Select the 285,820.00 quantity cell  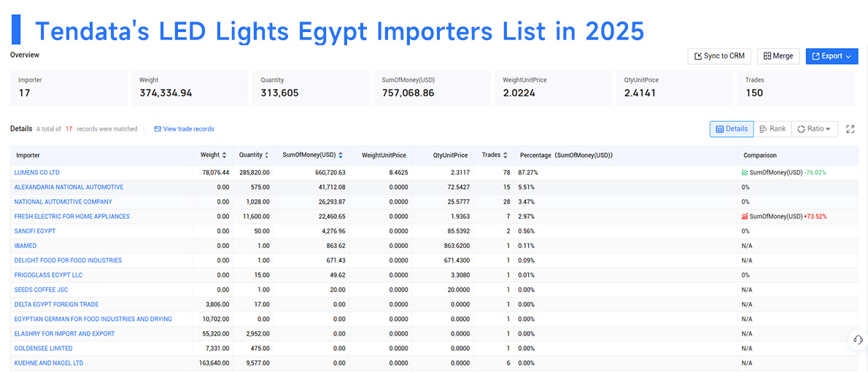point(254,173)
